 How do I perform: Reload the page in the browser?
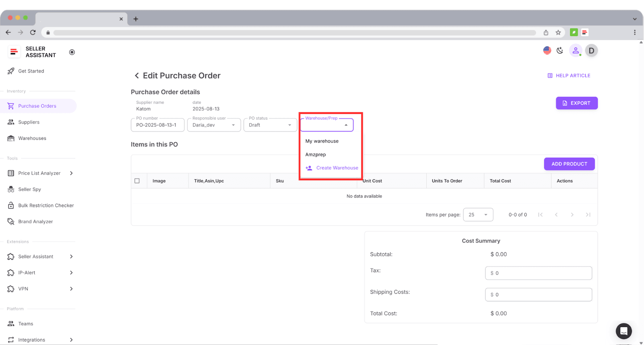coord(33,33)
